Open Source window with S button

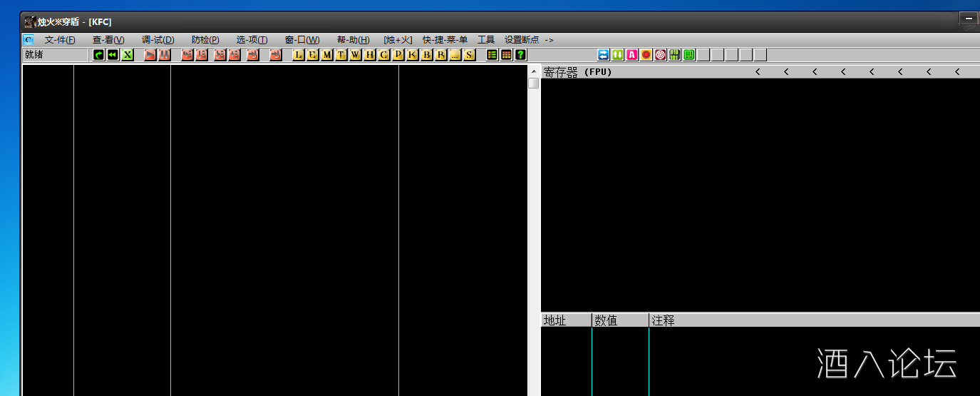tap(470, 55)
